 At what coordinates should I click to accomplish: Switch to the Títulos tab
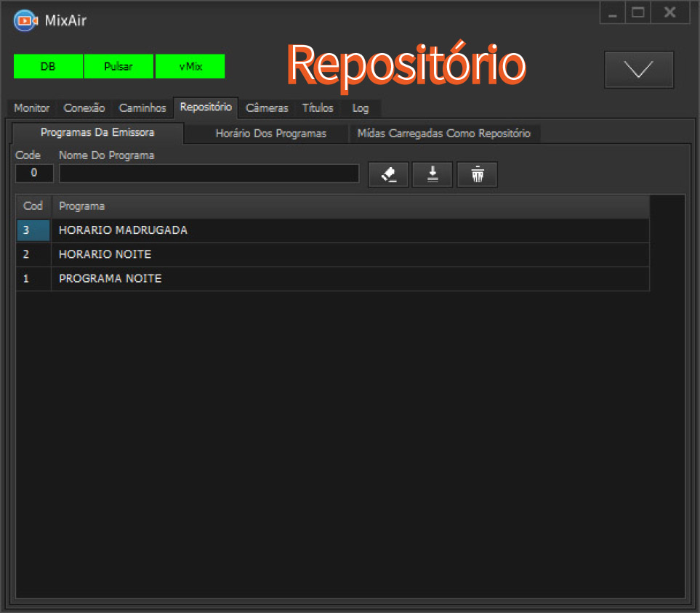318,108
